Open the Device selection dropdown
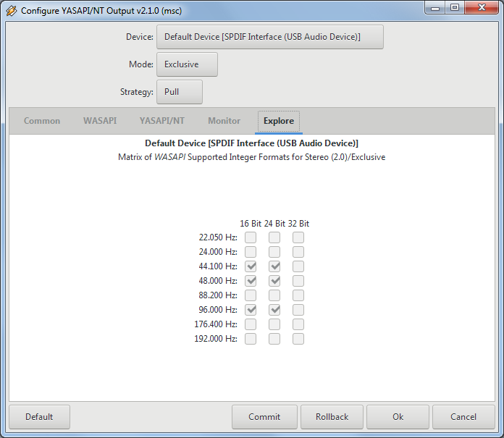The image size is (504, 438). 269,37
